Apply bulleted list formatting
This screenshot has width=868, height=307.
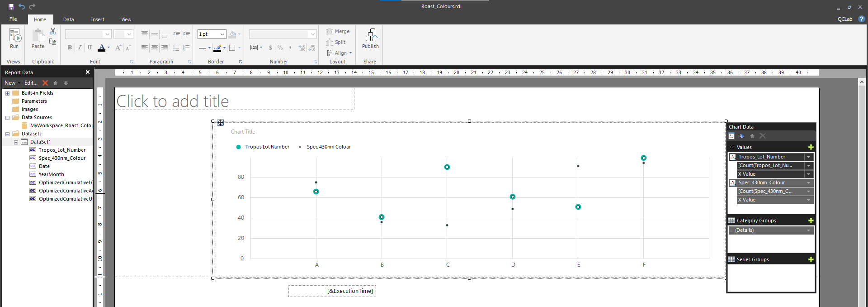176,48
